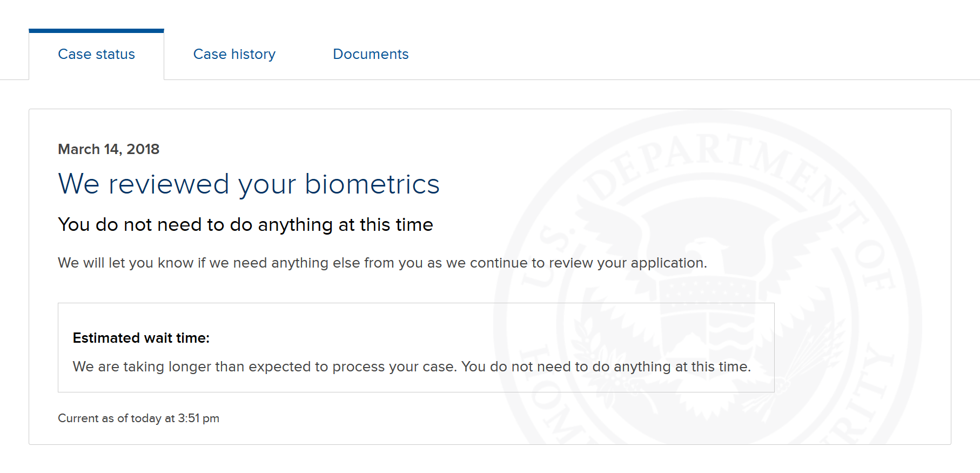Click the 'We will let you know' paragraph

382,263
